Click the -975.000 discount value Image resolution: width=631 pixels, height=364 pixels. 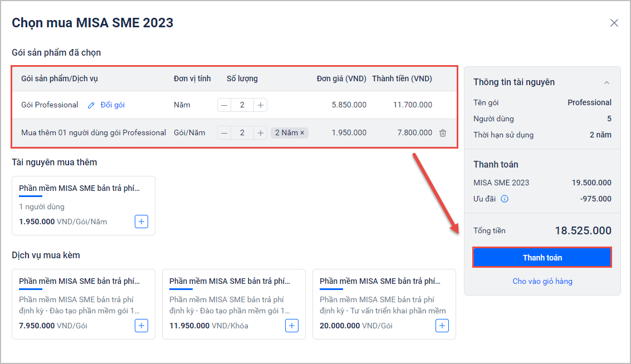click(x=595, y=199)
